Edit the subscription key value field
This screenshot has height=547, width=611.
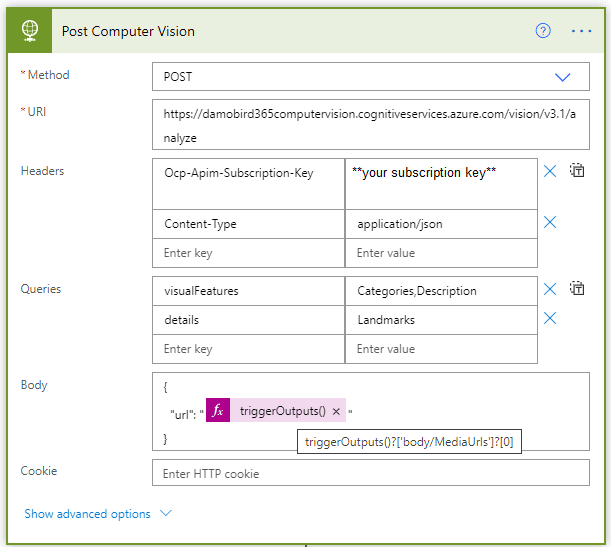coord(440,183)
